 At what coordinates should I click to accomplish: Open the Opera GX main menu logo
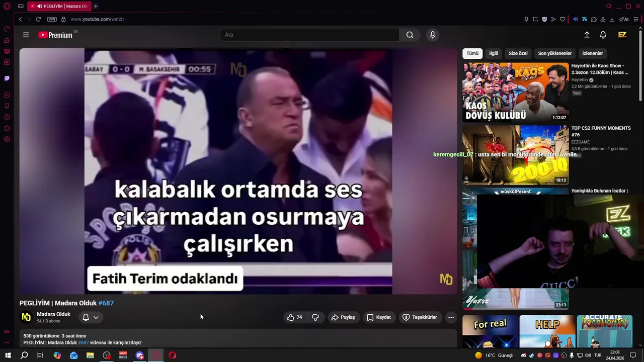tap(7, 6)
